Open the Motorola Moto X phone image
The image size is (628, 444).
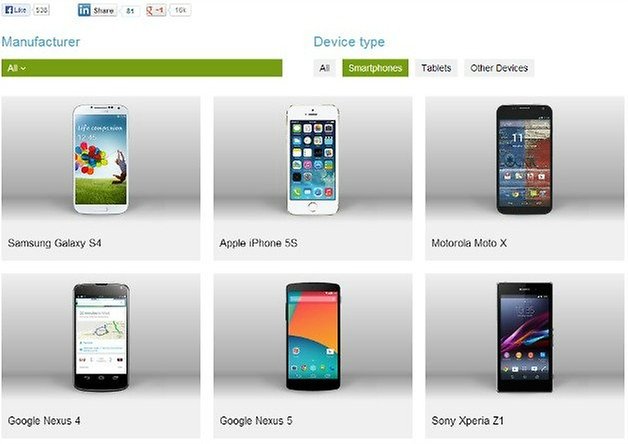(x=524, y=159)
